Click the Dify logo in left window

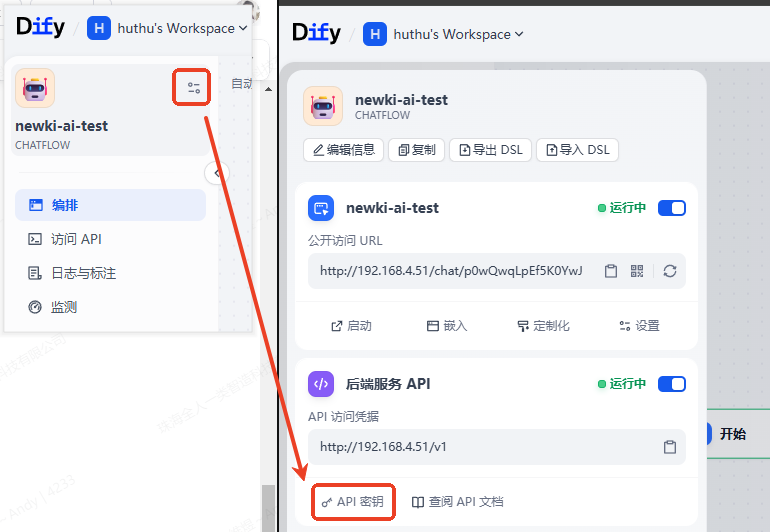[40, 27]
